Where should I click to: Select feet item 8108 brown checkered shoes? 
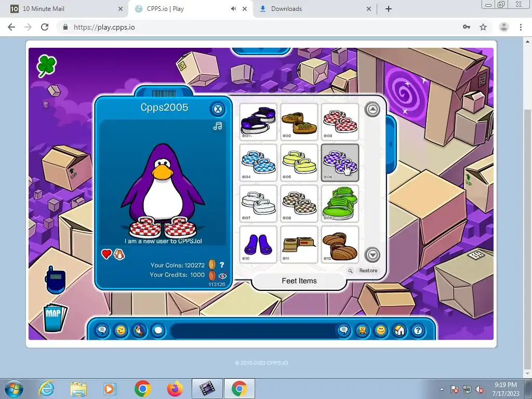click(x=299, y=204)
